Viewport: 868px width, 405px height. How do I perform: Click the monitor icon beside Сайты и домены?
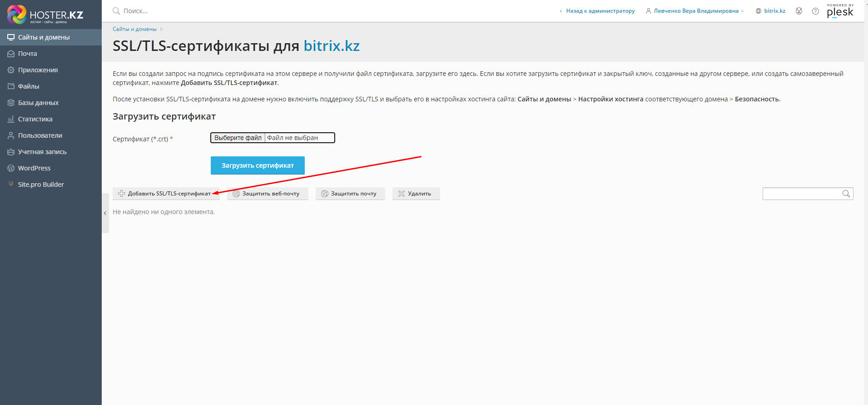point(11,37)
